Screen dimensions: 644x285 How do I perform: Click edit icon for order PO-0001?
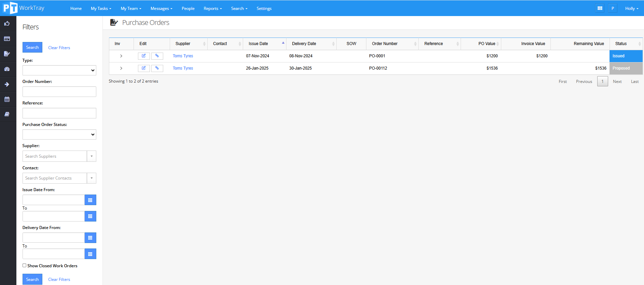pos(144,56)
